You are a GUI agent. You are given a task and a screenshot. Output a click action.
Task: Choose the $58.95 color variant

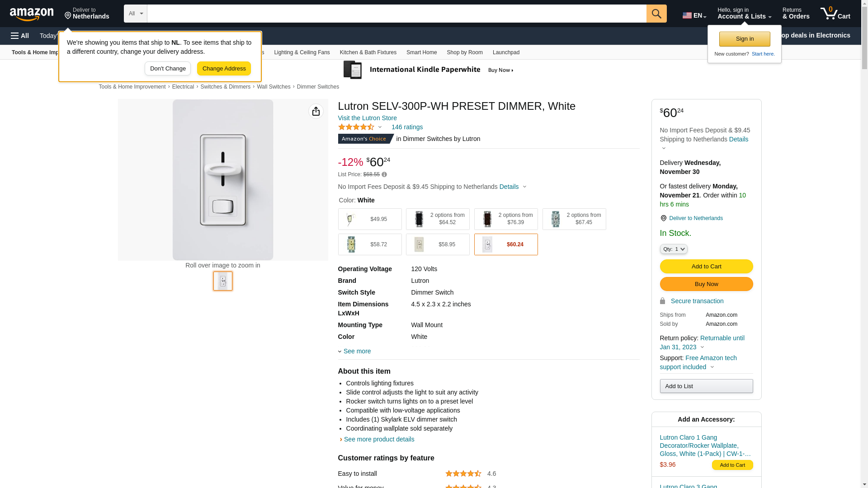[x=437, y=244]
